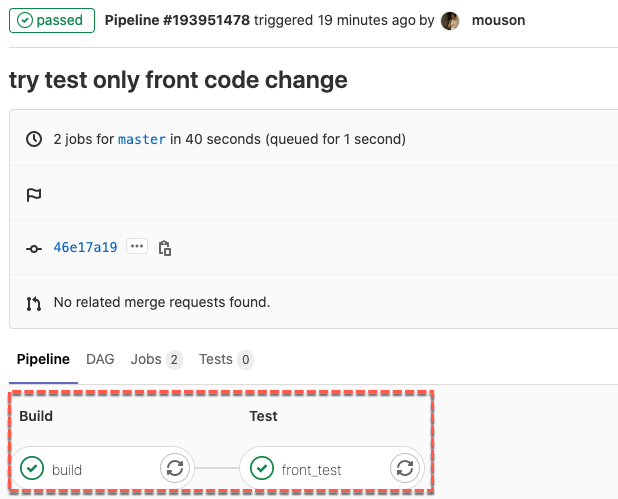Click the passed status badge
Viewport: 618px width, 499px height.
52,20
